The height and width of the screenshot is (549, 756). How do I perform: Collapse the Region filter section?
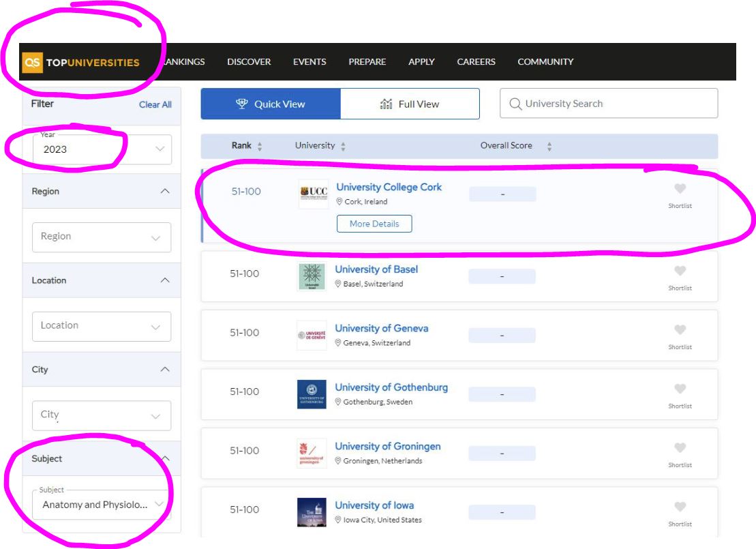pos(164,192)
